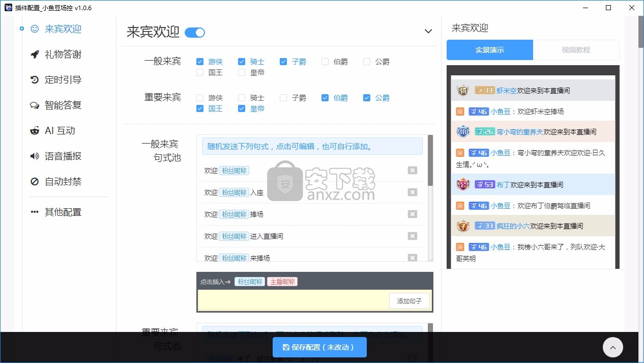Click the text 小鱼豆：欢迎虾米空捧场
The image size is (644, 363).
[527, 111]
